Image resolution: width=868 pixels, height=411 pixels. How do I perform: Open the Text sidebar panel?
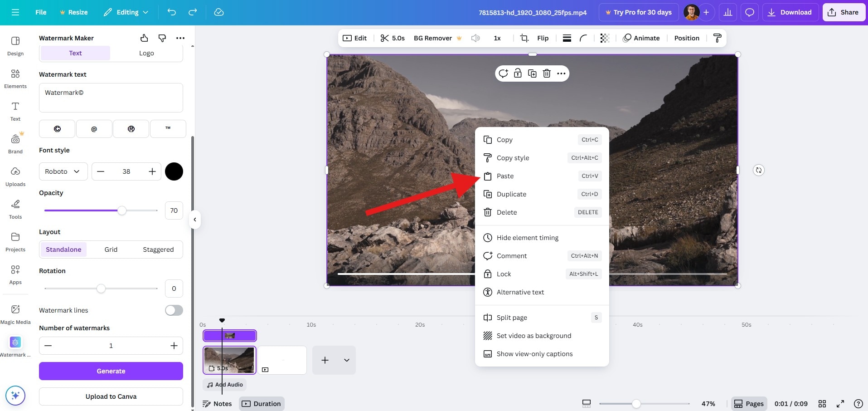coord(15,111)
